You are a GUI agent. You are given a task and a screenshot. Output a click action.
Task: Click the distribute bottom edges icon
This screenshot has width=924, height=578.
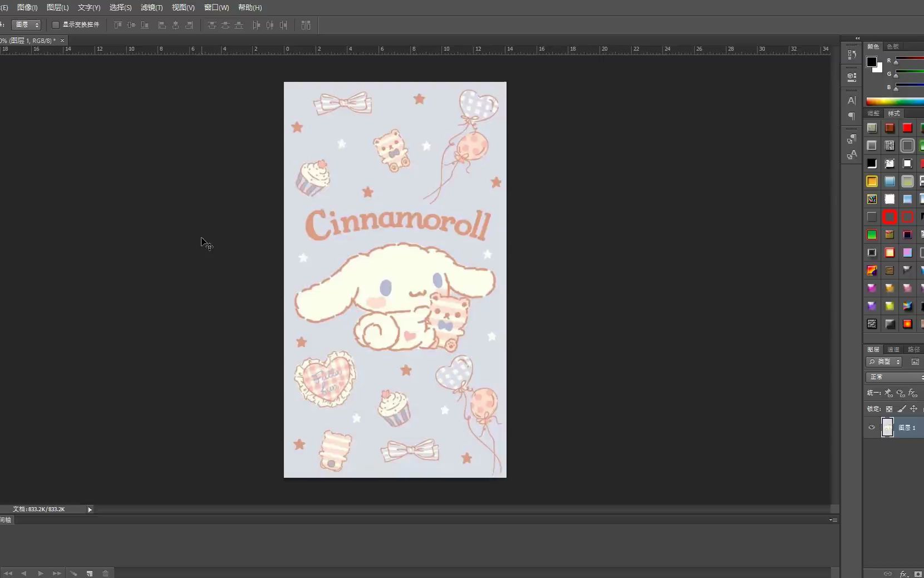[239, 25]
